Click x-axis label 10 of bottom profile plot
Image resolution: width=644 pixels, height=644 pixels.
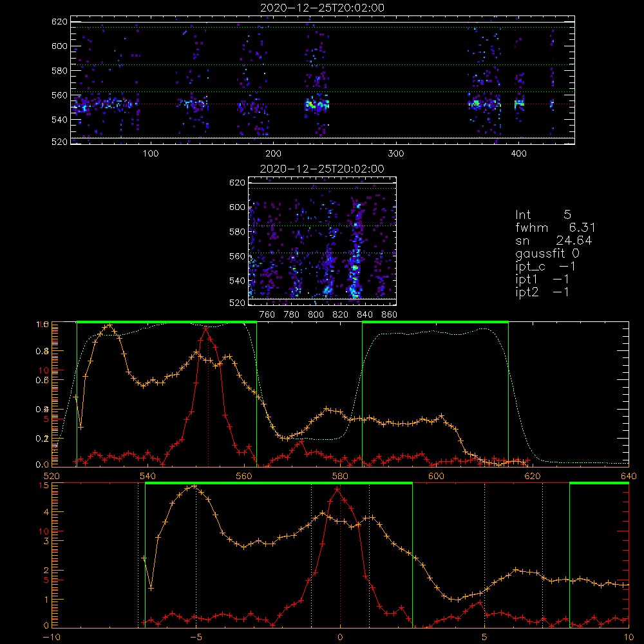(629, 637)
